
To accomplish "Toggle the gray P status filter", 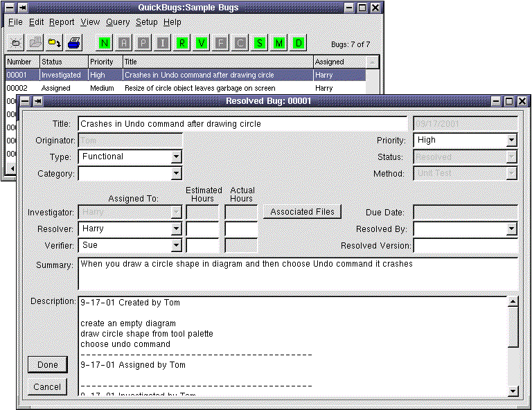I will 143,43.
